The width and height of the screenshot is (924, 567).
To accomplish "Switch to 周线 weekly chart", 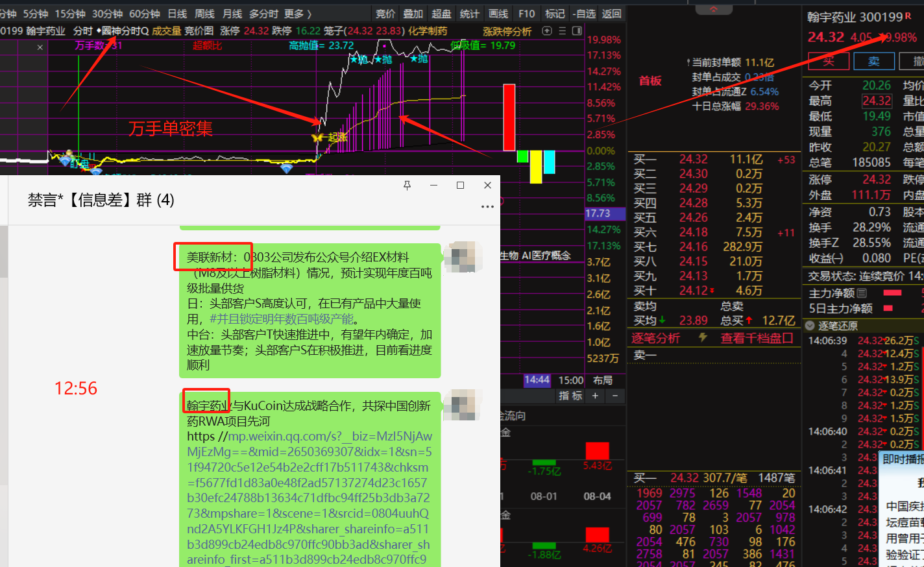I will [x=204, y=14].
